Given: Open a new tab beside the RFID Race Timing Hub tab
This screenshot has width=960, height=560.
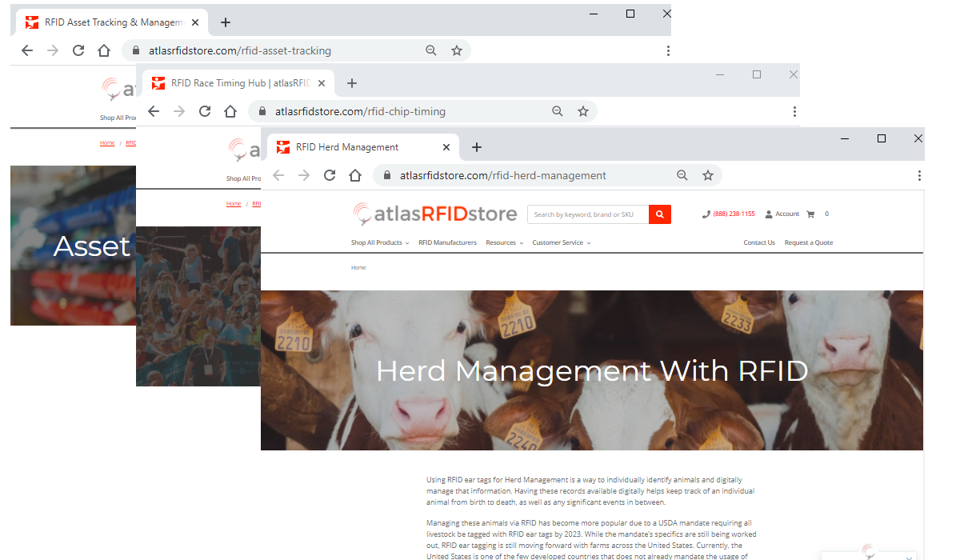Looking at the screenshot, I should pyautogui.click(x=352, y=83).
